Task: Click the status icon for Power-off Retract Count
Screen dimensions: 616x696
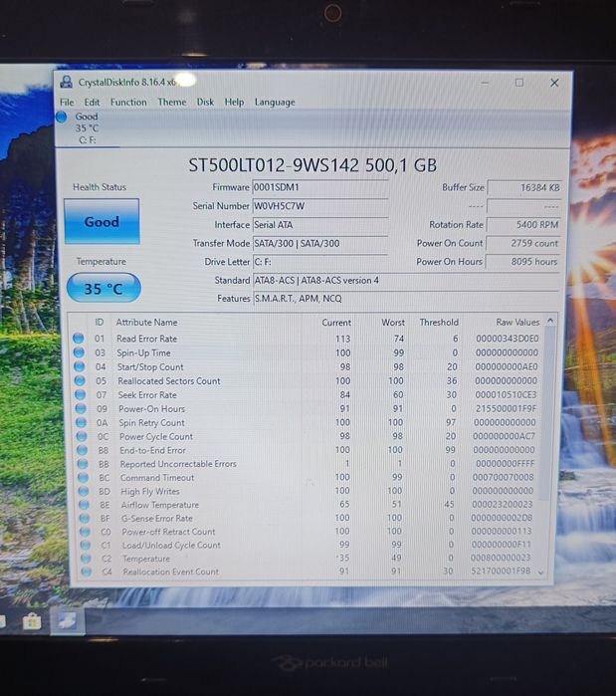Action: (x=85, y=532)
